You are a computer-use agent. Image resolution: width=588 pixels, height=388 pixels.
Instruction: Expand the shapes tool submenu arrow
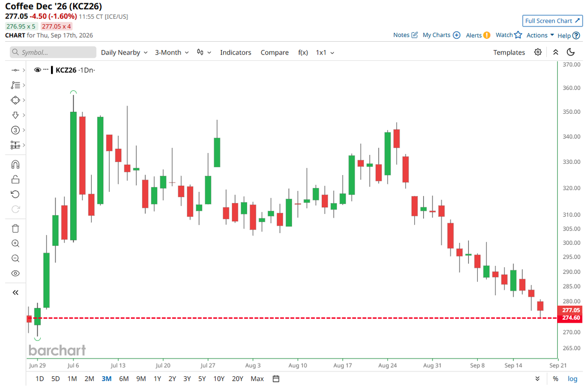click(24, 100)
